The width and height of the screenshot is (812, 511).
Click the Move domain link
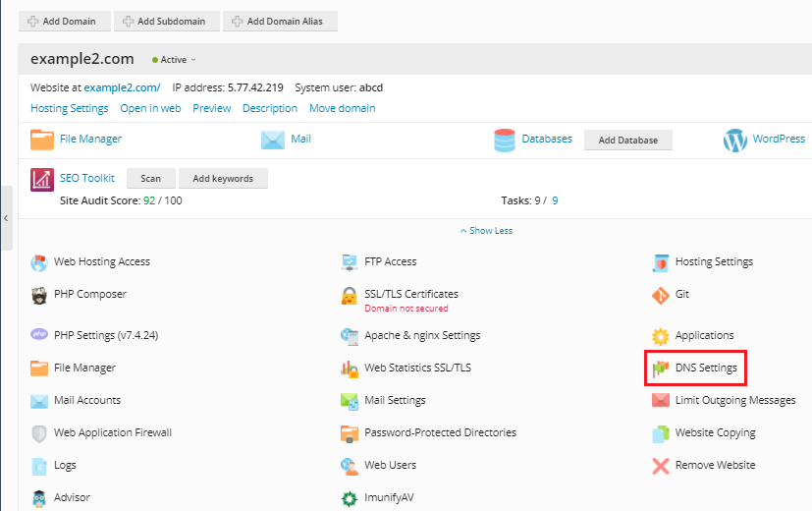coord(342,108)
